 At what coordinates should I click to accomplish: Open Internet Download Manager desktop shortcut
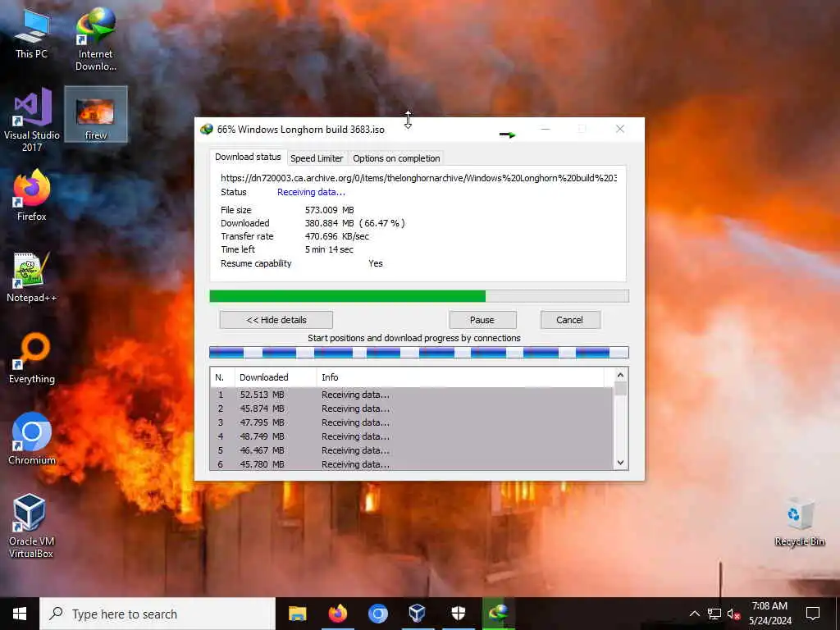point(95,39)
